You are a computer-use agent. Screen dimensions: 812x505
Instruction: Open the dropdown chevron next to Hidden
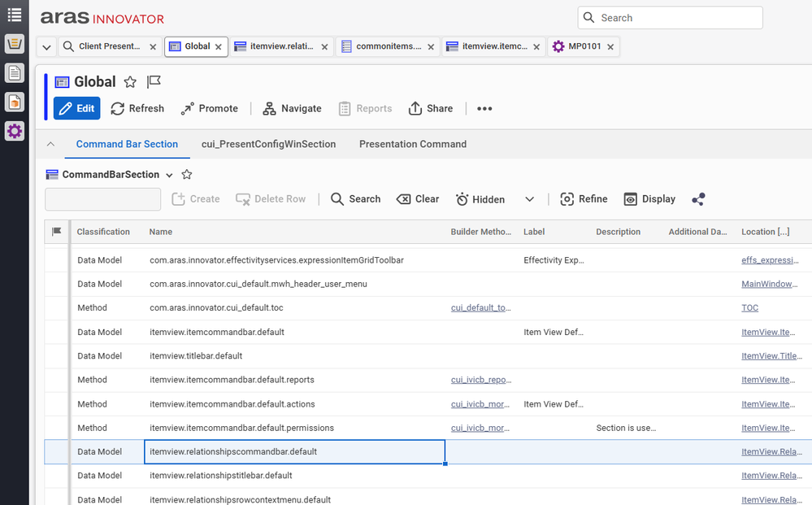[529, 199]
